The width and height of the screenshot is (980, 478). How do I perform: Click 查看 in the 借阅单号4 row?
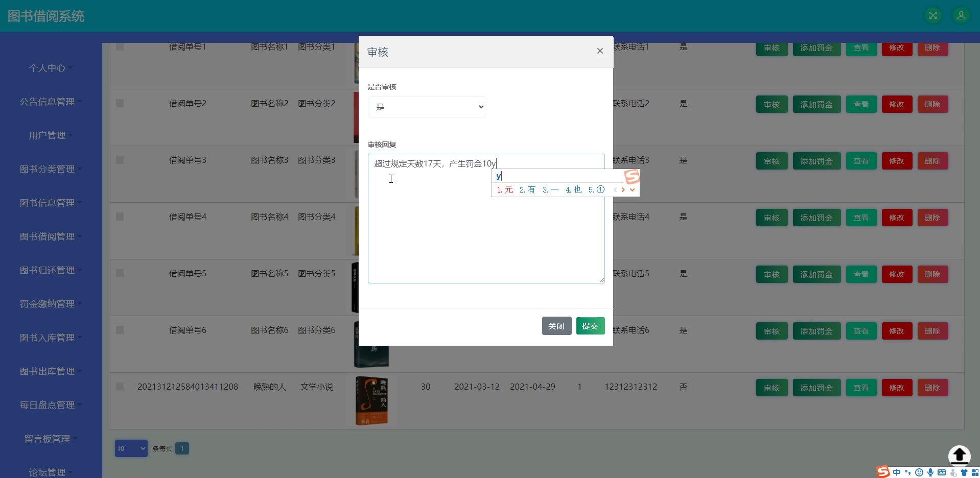(x=861, y=218)
